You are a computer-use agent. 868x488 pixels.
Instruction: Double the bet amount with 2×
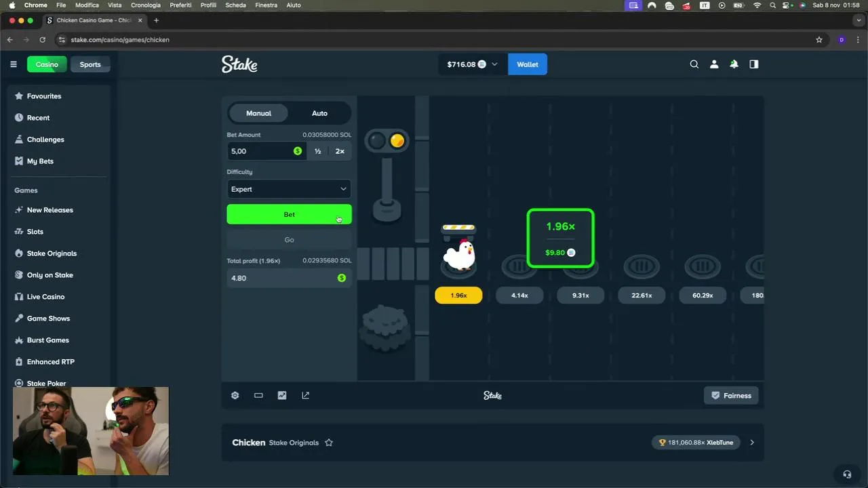pyautogui.click(x=340, y=151)
